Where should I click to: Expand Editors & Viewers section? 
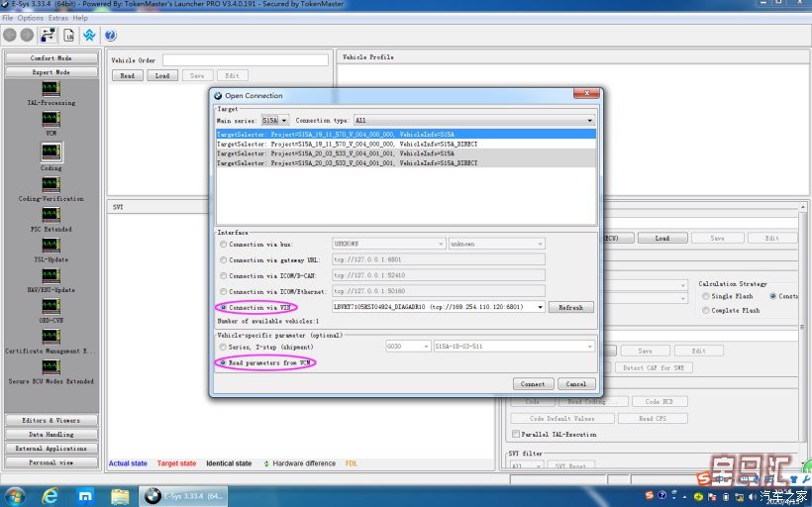click(x=51, y=420)
